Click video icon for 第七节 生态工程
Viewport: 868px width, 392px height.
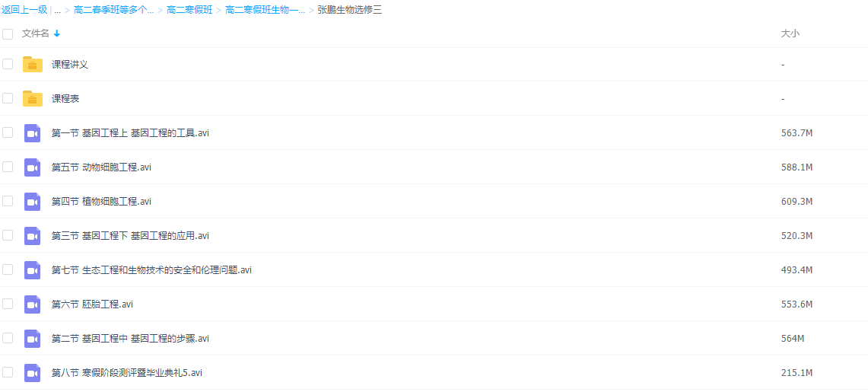pos(32,270)
